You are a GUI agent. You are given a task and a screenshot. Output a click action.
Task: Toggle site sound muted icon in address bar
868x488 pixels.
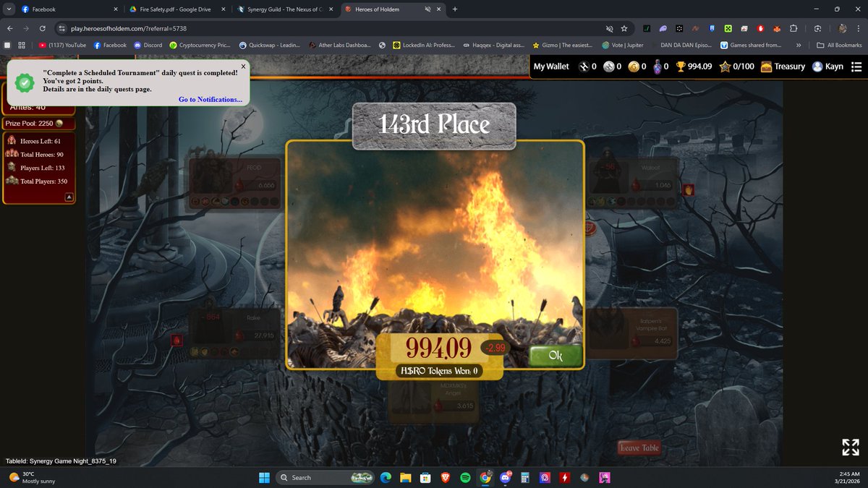tap(608, 28)
